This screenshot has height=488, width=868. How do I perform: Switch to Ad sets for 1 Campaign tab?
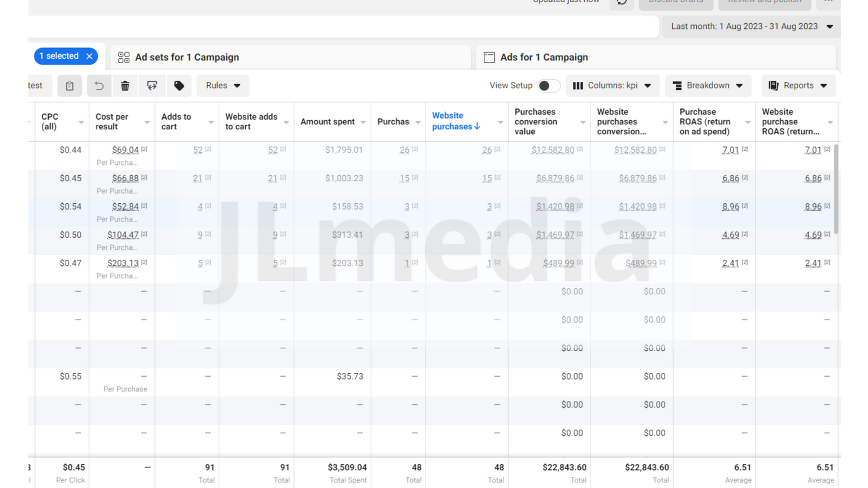[186, 58]
